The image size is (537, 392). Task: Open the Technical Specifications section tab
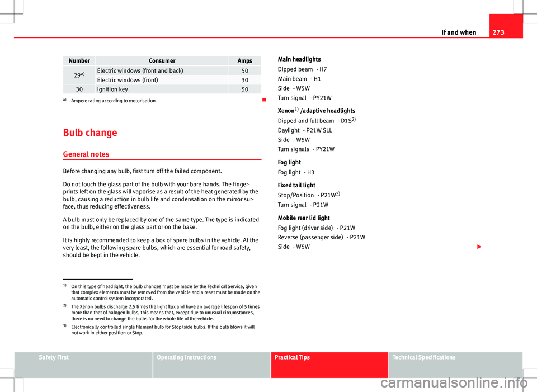pos(456,365)
